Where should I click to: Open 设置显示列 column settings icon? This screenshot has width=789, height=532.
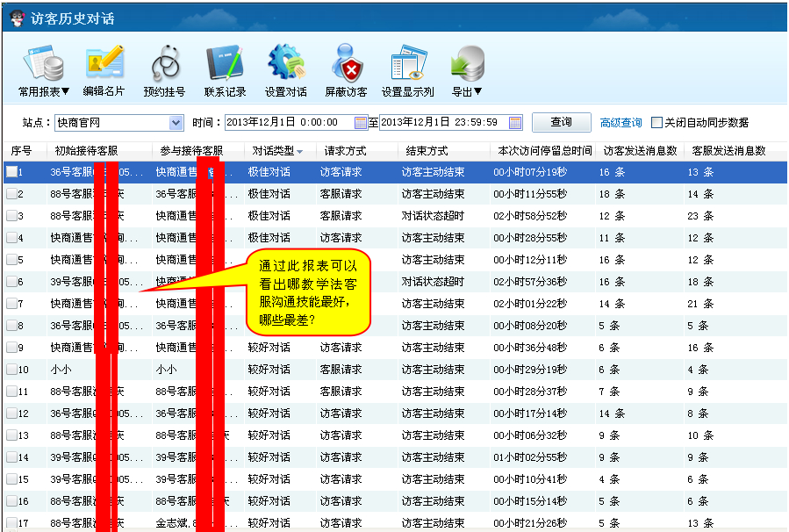click(407, 65)
